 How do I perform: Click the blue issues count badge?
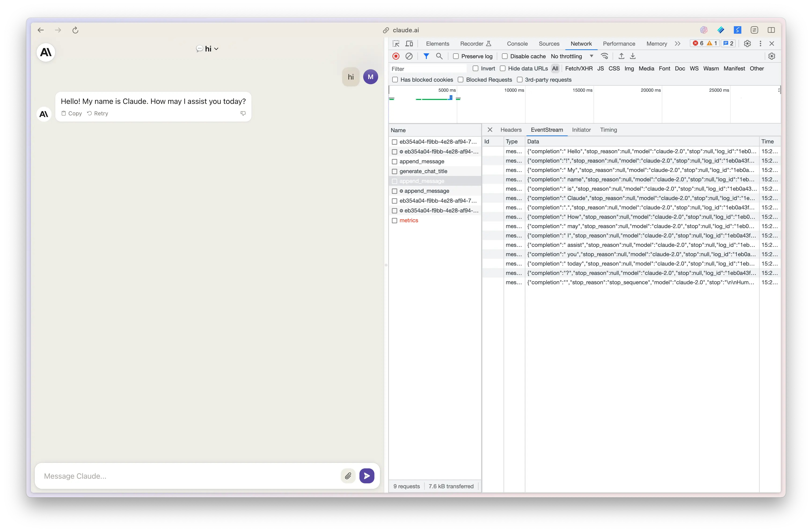coord(728,43)
